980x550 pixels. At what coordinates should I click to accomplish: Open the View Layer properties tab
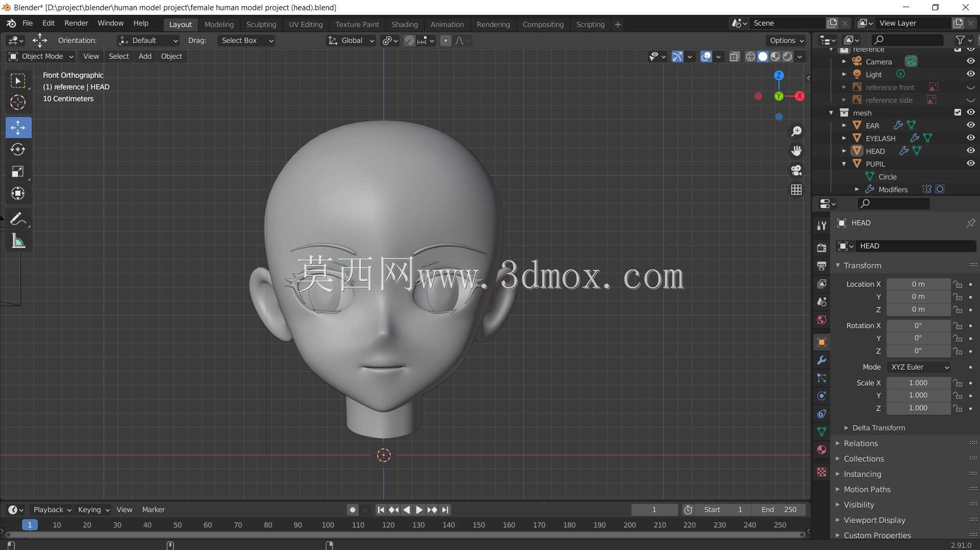click(x=821, y=284)
